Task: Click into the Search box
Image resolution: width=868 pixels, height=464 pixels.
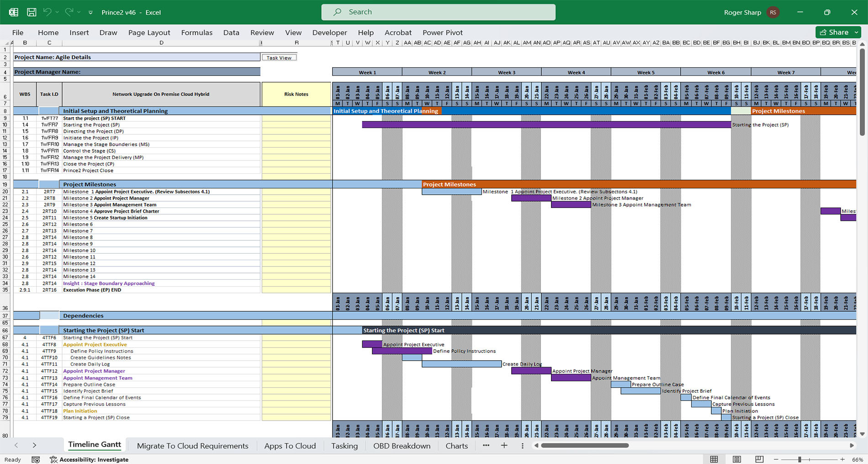Action: pos(439,12)
